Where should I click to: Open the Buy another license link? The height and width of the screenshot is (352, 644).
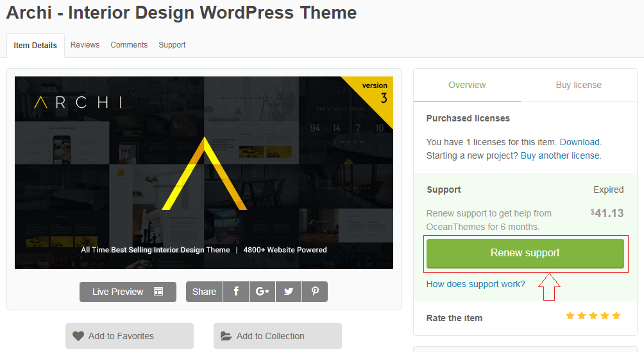click(x=560, y=155)
